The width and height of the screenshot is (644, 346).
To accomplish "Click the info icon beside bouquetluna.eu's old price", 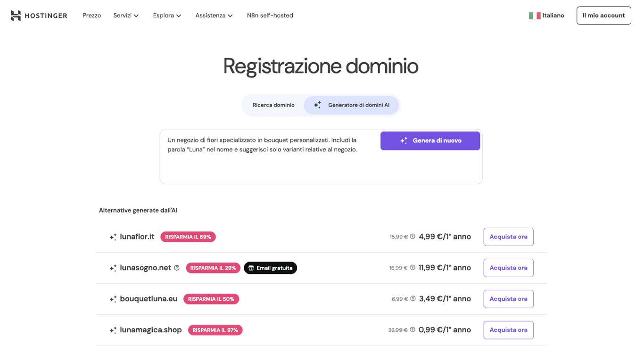I will click(x=413, y=298).
